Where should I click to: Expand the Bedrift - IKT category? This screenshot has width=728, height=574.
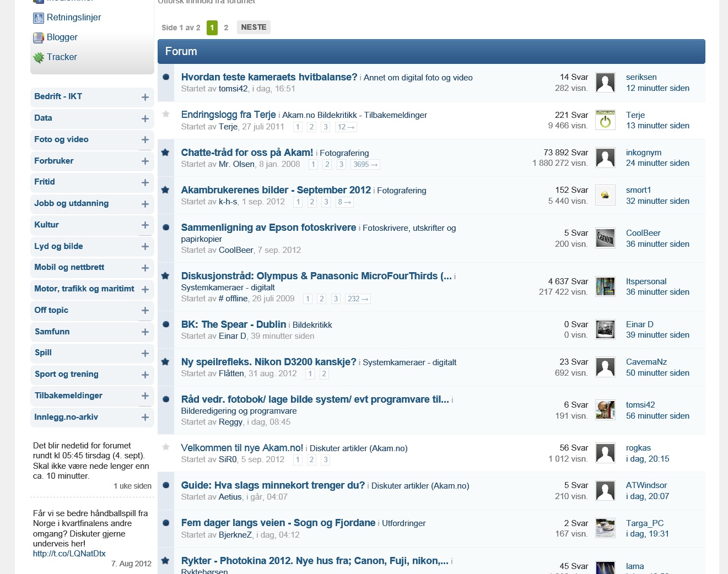(x=145, y=97)
